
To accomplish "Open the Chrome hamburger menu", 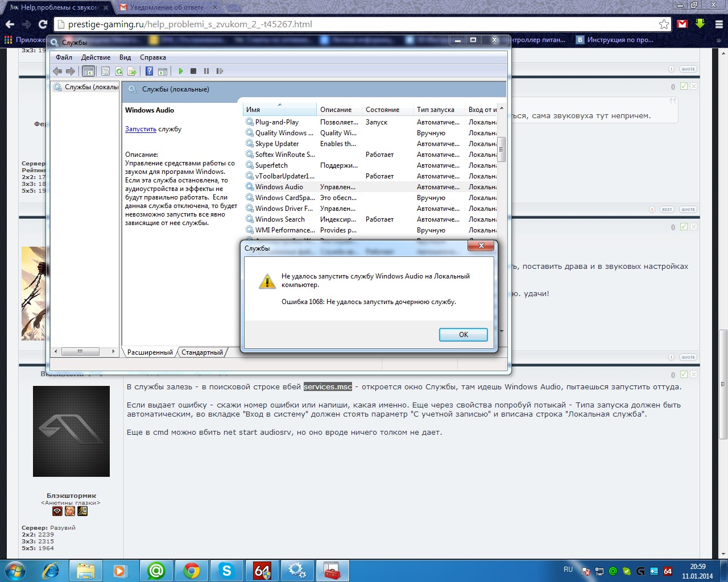I will point(719,24).
